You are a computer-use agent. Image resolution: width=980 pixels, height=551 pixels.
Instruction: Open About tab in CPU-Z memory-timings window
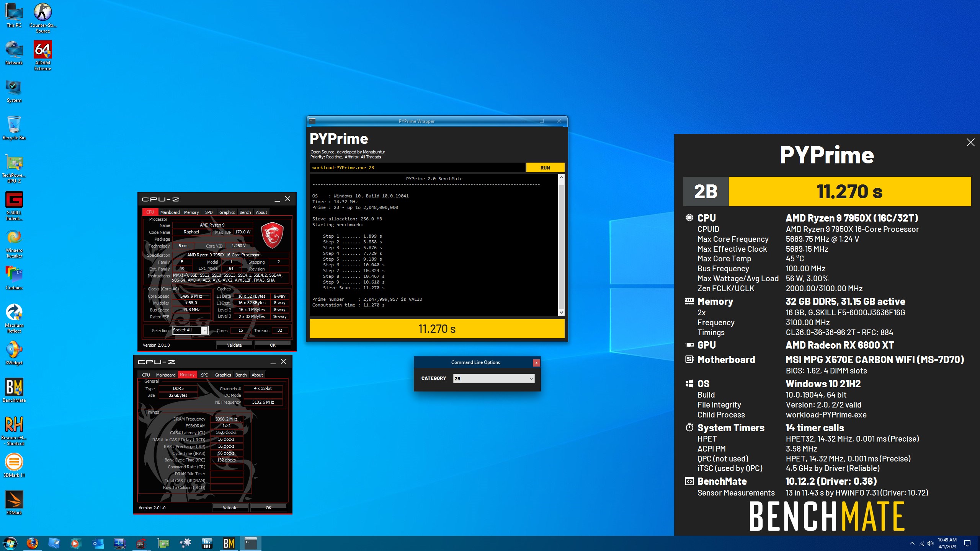pyautogui.click(x=257, y=375)
